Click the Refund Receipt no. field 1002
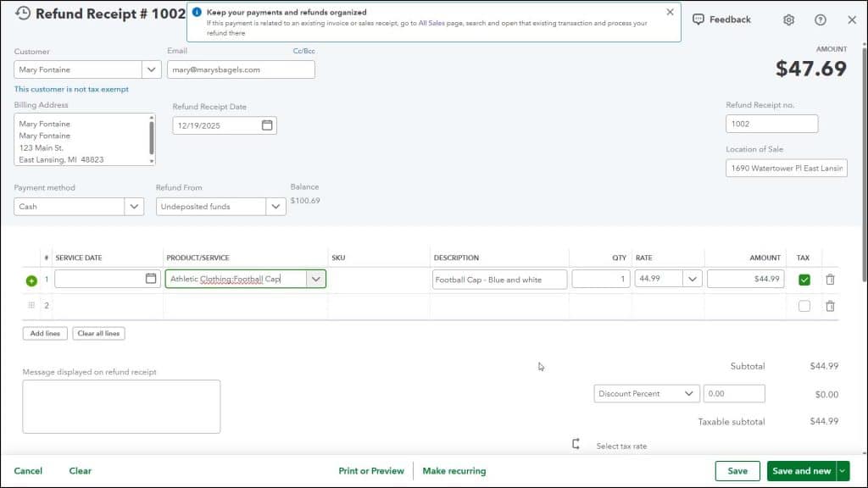Viewport: 868px width, 488px height. (x=771, y=124)
